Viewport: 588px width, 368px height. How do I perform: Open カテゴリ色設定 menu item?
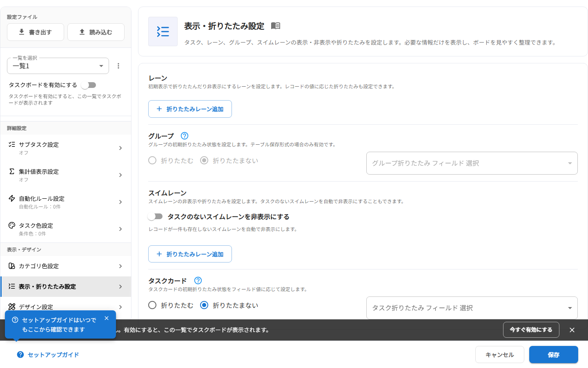point(66,266)
